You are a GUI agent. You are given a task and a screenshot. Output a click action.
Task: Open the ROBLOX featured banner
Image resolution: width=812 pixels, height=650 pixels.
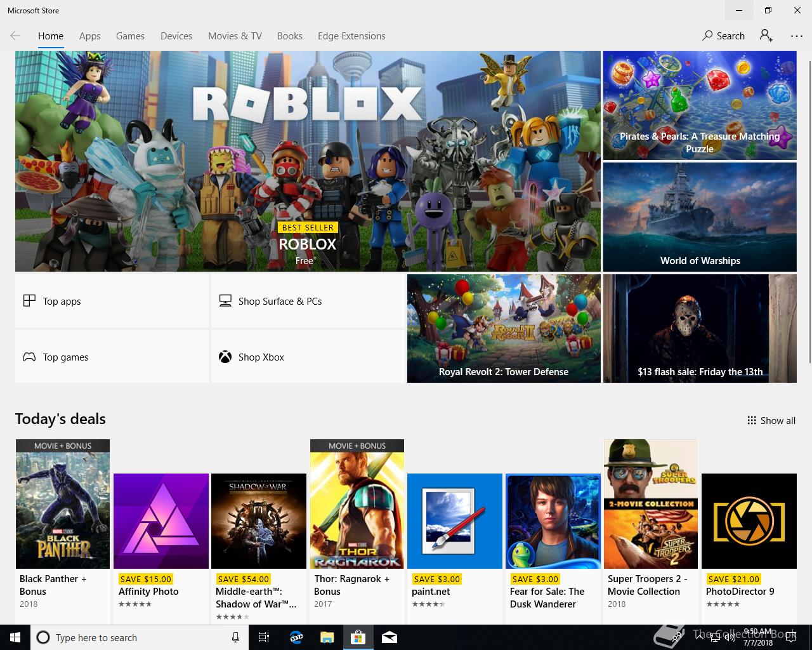308,161
